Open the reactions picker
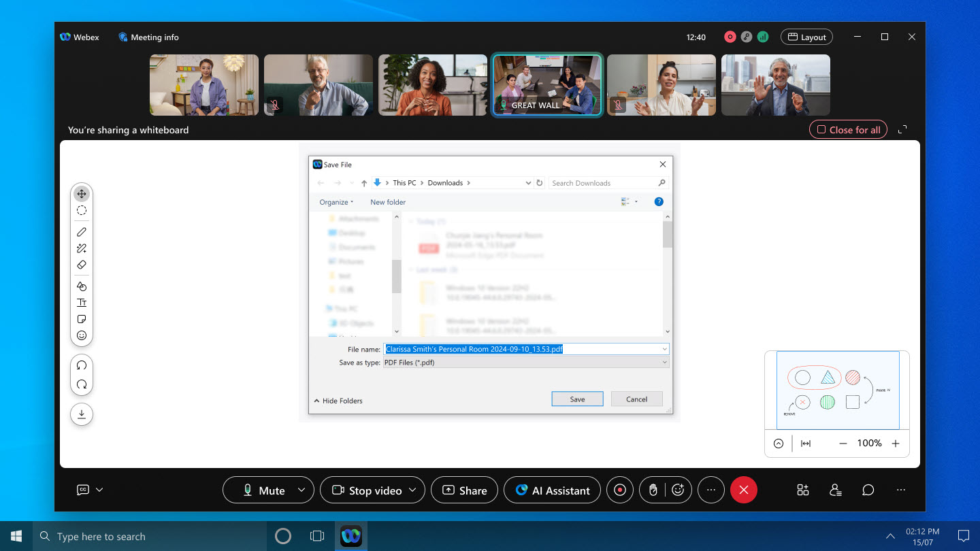980x551 pixels. coord(678,490)
